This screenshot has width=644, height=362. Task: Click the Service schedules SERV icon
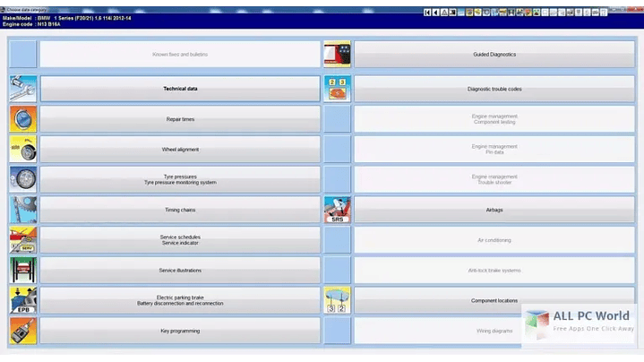tap(22, 240)
